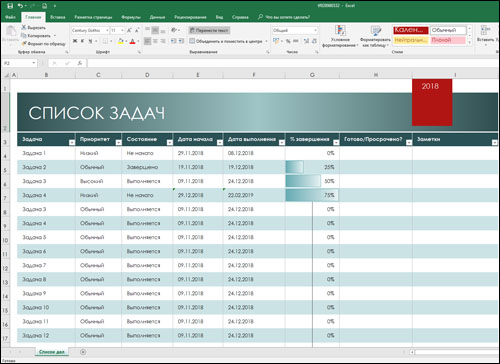
Task: Click the 75% data bar cell
Action: [x=312, y=195]
